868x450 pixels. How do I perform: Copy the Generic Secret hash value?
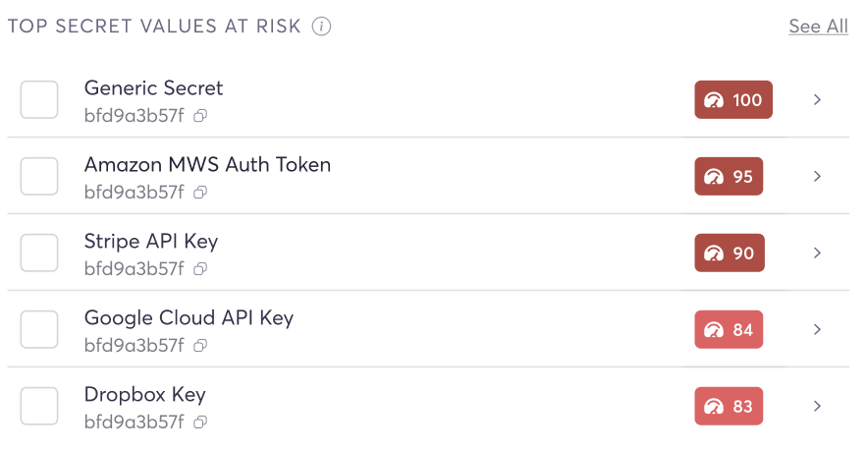pyautogui.click(x=200, y=116)
